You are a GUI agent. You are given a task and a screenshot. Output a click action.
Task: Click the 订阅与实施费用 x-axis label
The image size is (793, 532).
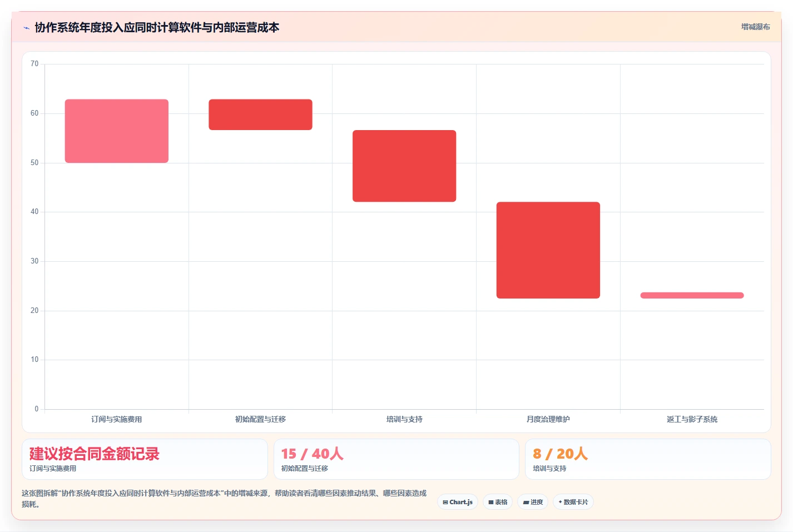tap(117, 419)
